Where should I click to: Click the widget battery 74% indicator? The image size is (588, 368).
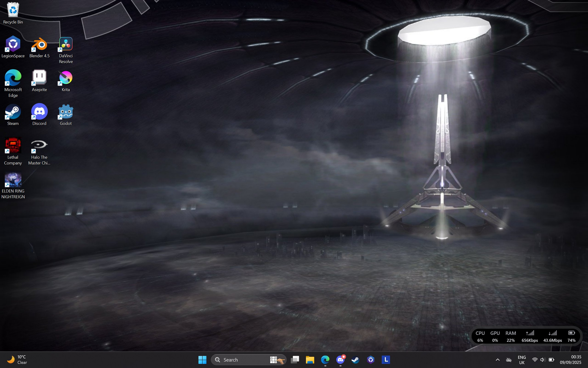tap(571, 336)
